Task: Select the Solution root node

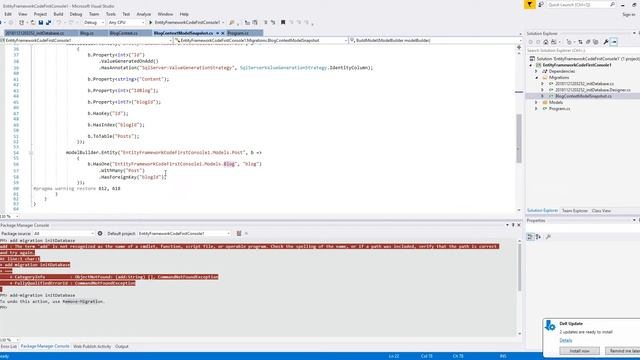Action: click(584, 59)
